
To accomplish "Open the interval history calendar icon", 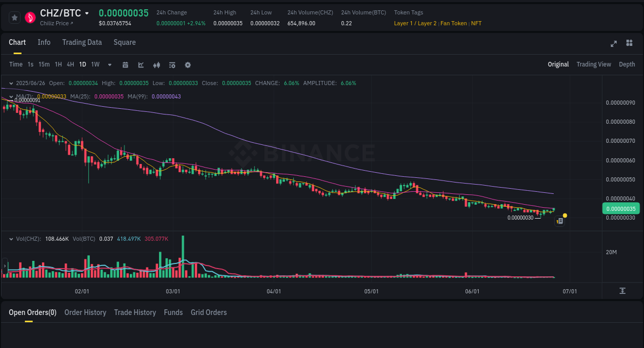I will click(x=125, y=64).
